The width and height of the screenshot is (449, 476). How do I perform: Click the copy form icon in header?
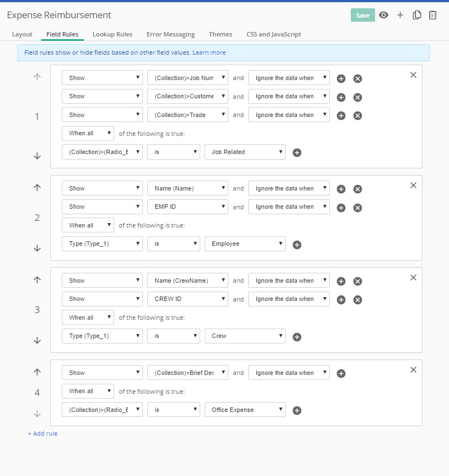click(x=417, y=15)
